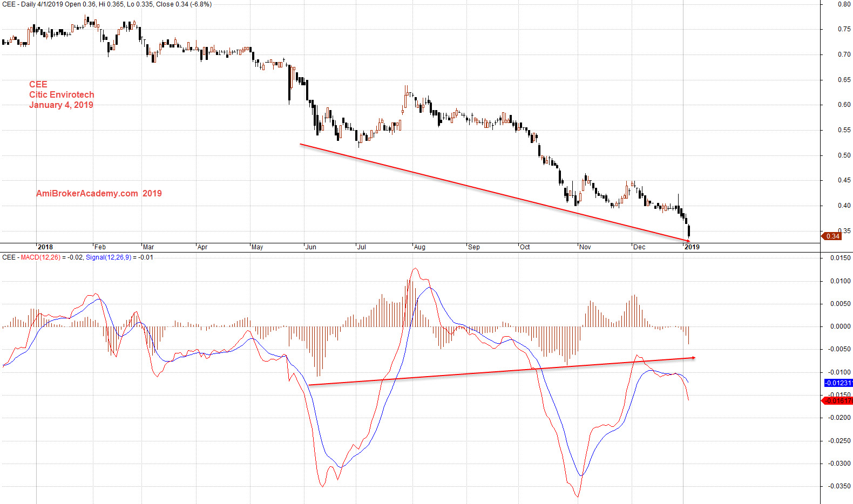Click the 0.75 price axis label
853x504 pixels.
point(844,29)
